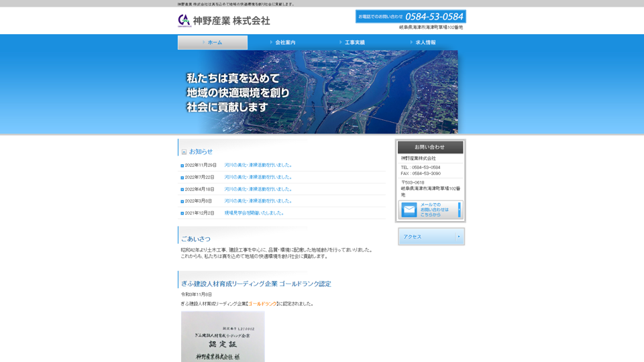Click the arrow on the アクセス button

click(x=459, y=237)
